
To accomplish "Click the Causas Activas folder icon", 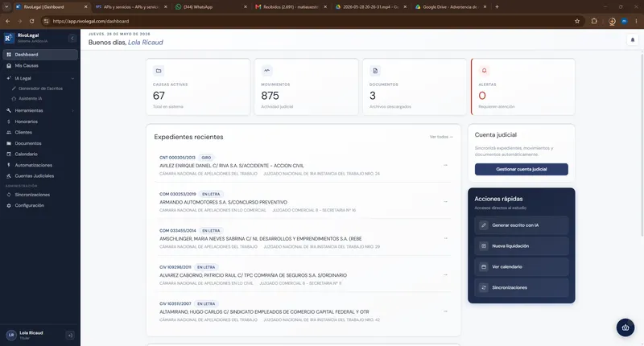I will [x=159, y=71].
